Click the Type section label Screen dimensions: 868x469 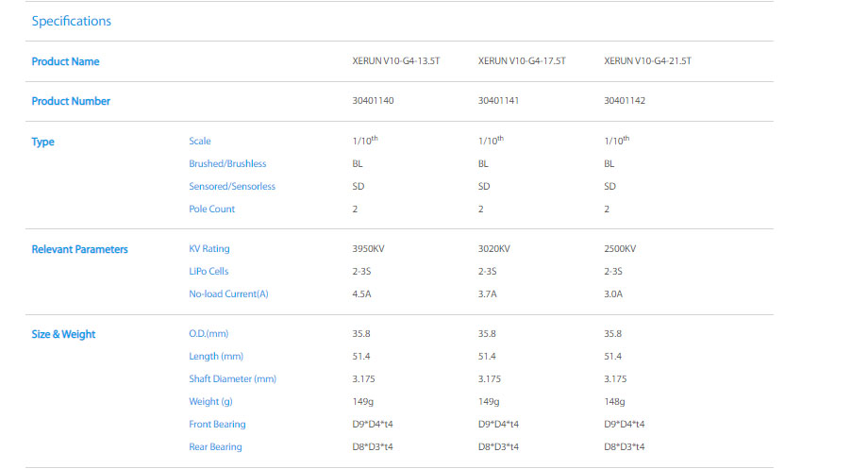(42, 142)
